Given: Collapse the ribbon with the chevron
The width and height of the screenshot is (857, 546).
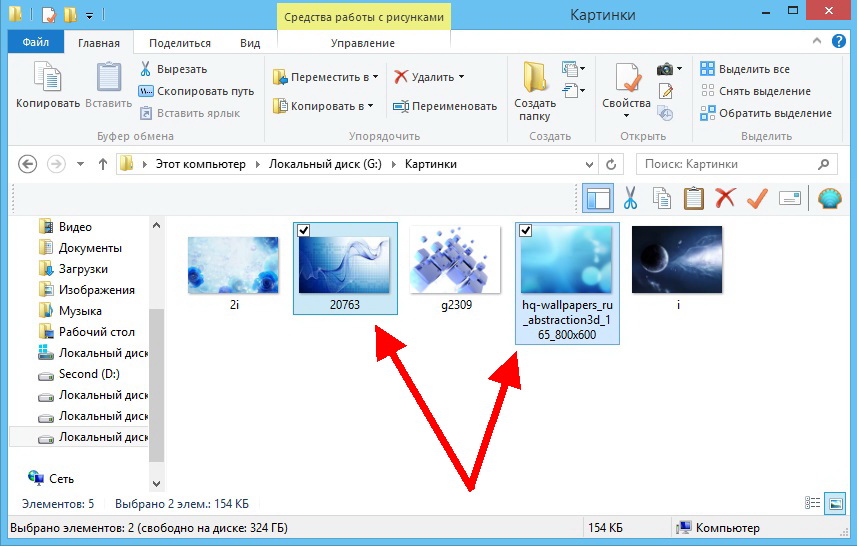Looking at the screenshot, I should (x=817, y=41).
